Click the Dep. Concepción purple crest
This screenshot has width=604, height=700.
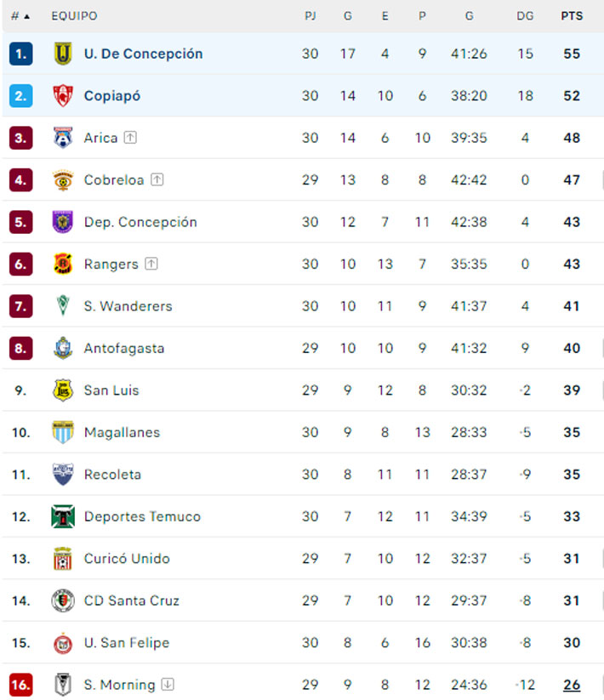(63, 222)
